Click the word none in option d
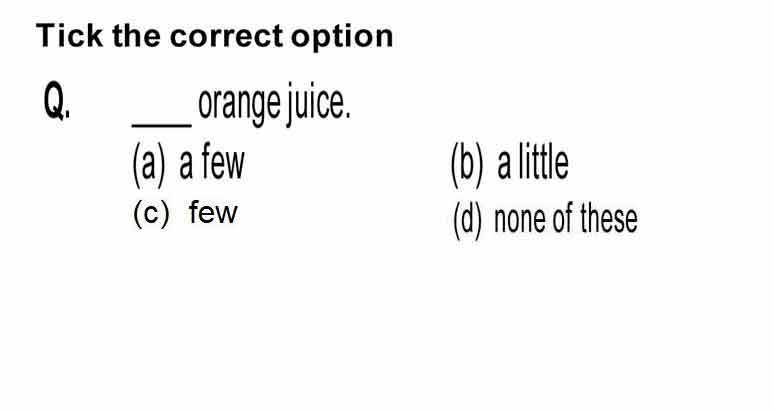774x412 pixels. 520,220
